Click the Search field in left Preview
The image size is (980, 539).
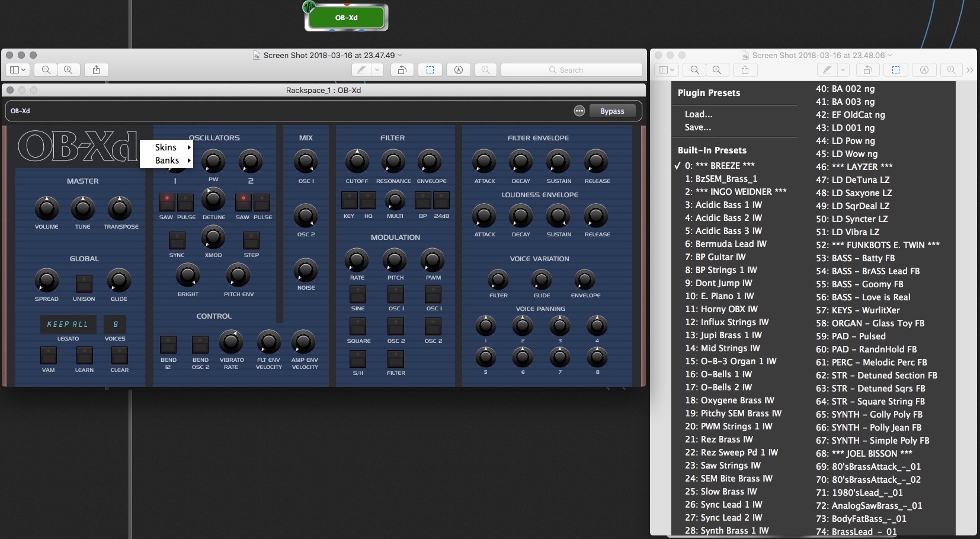[x=572, y=70]
